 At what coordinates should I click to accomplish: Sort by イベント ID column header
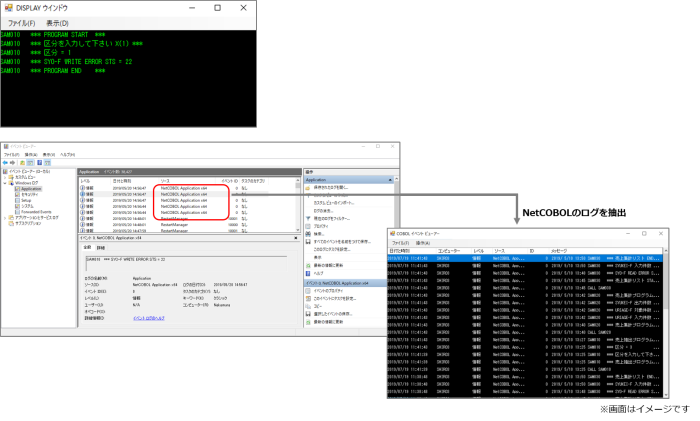point(230,181)
